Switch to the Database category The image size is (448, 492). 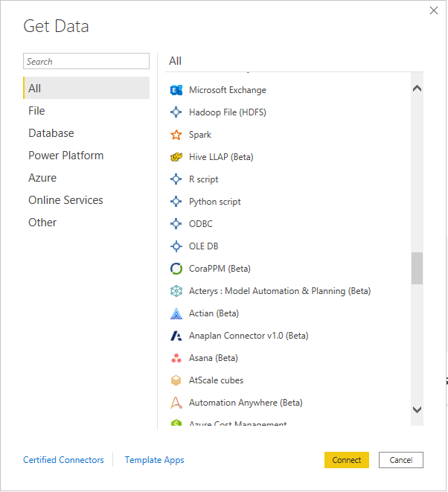[86, 133]
